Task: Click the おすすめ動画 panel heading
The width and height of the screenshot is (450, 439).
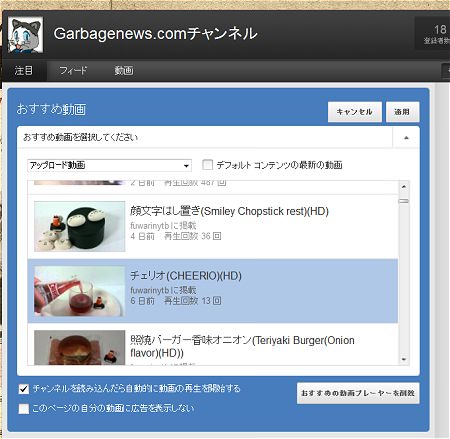Action: 51,109
